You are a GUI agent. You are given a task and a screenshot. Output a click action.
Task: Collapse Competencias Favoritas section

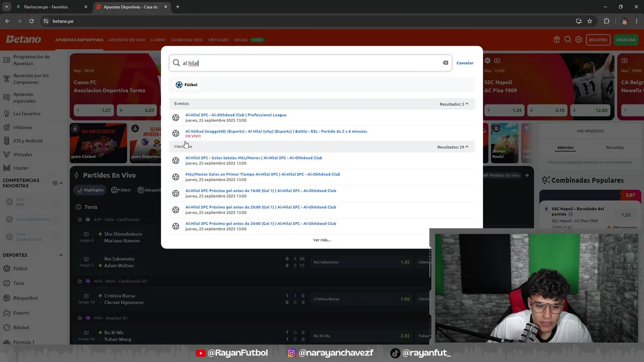[61, 183]
